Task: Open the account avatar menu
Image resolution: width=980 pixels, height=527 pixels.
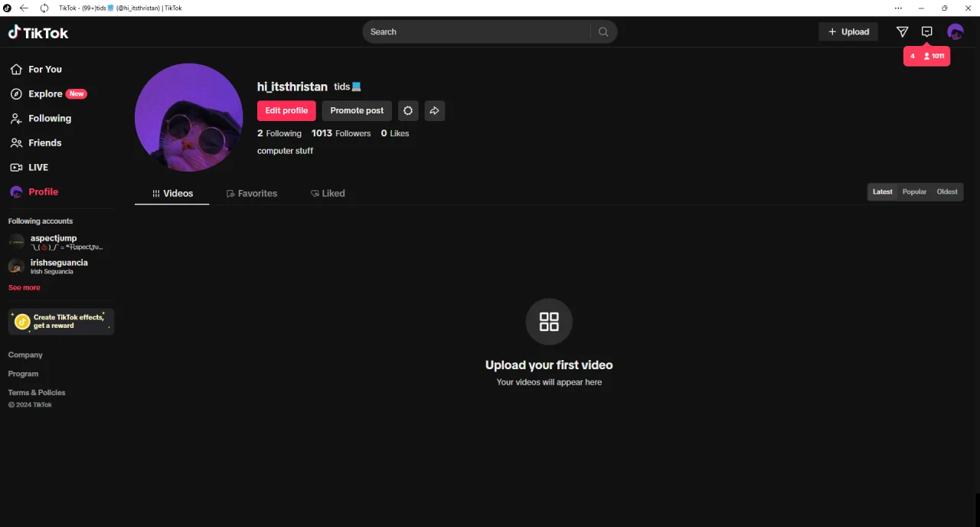Action: [x=955, y=31]
